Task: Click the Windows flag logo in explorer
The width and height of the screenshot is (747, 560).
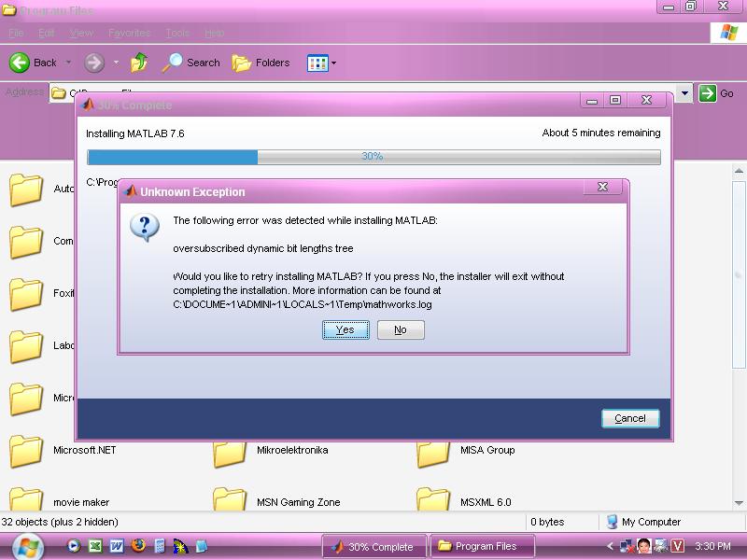Action: pyautogui.click(x=729, y=33)
